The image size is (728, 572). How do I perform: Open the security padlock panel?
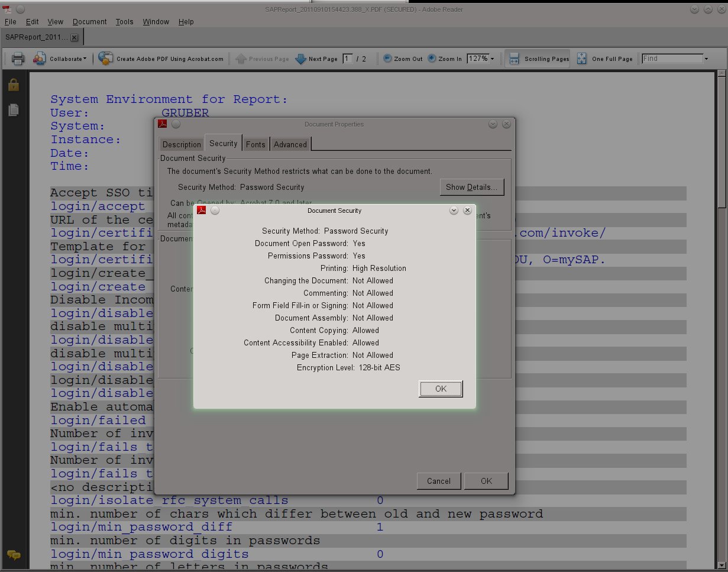(13, 85)
